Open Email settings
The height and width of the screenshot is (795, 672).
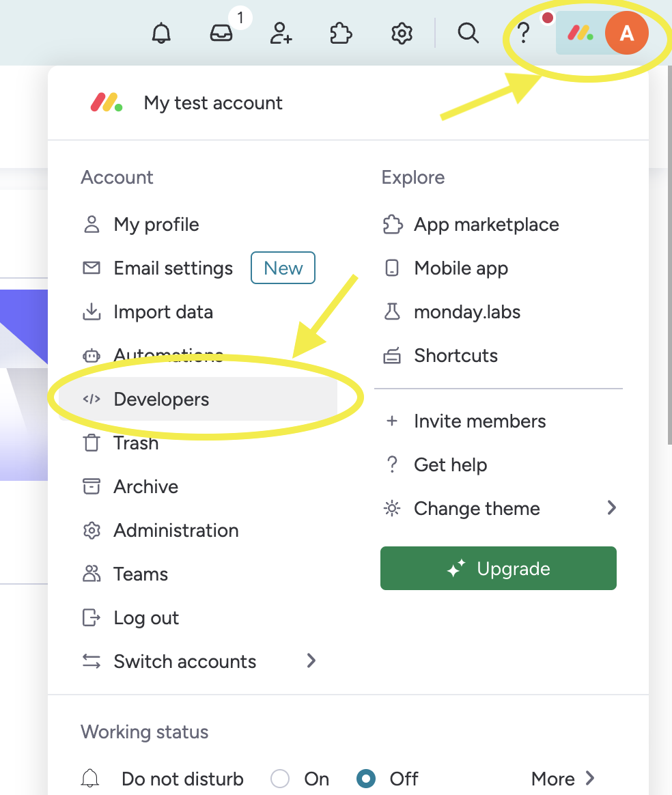pyautogui.click(x=173, y=268)
